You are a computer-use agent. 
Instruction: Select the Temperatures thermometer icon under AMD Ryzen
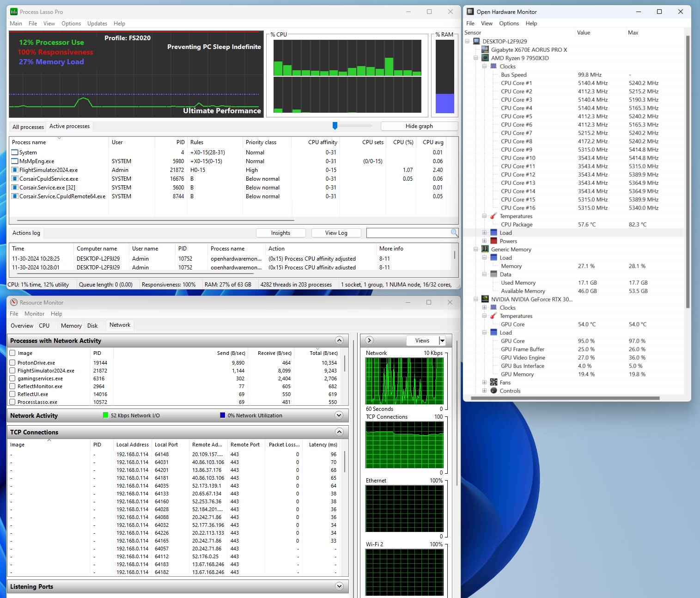(494, 216)
